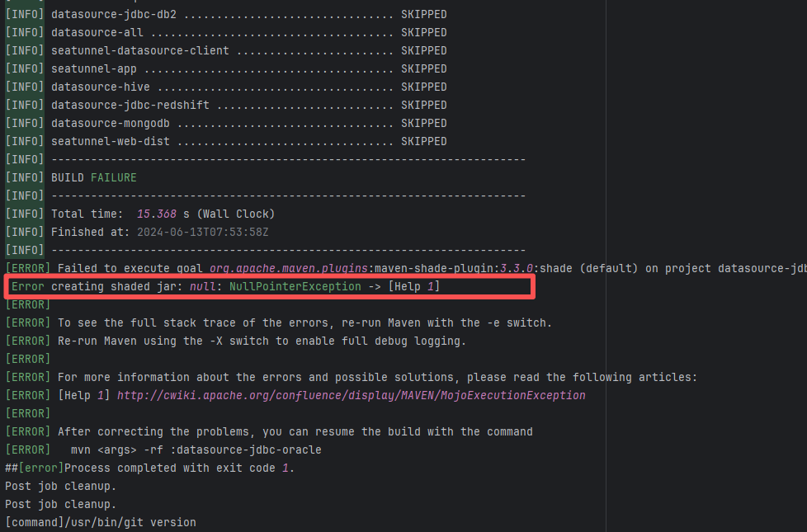This screenshot has height=532, width=807.
Task: Click the datasource-hive module line
Action: coord(248,87)
